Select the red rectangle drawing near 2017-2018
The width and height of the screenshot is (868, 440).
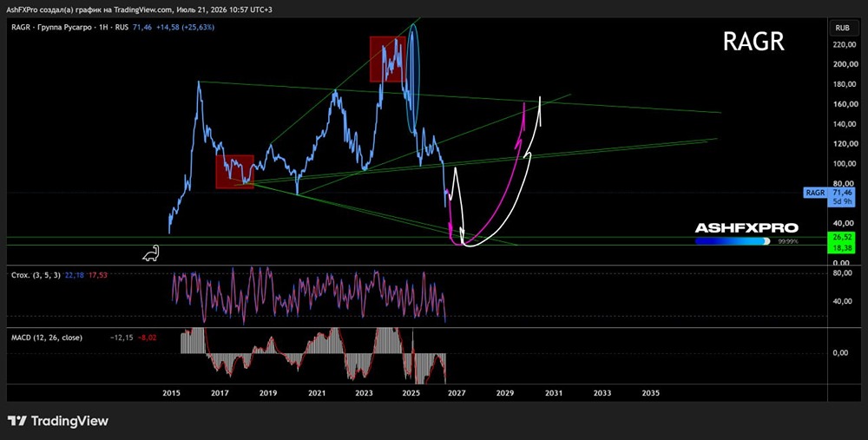(234, 172)
